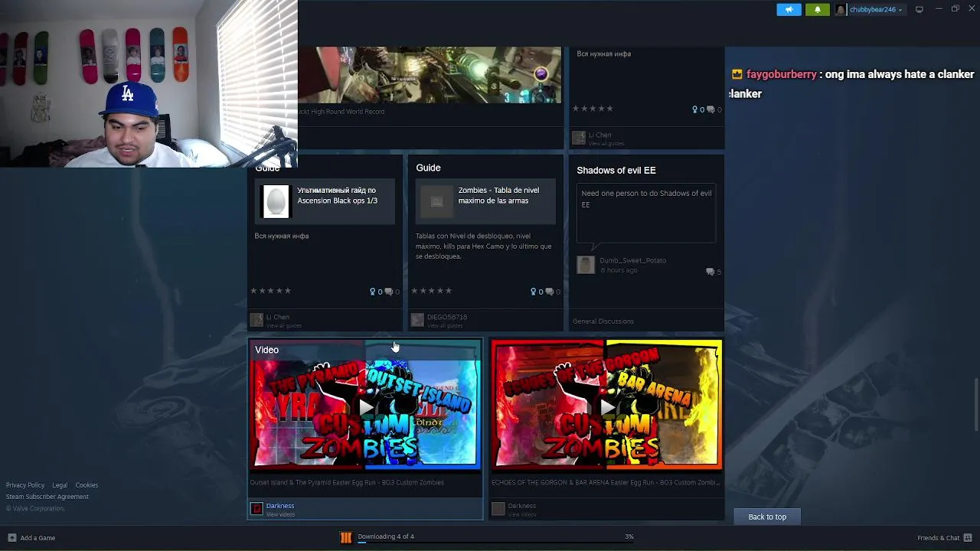Click the Li Chen avatar in top card
This screenshot has width=980, height=551.
tap(579, 138)
